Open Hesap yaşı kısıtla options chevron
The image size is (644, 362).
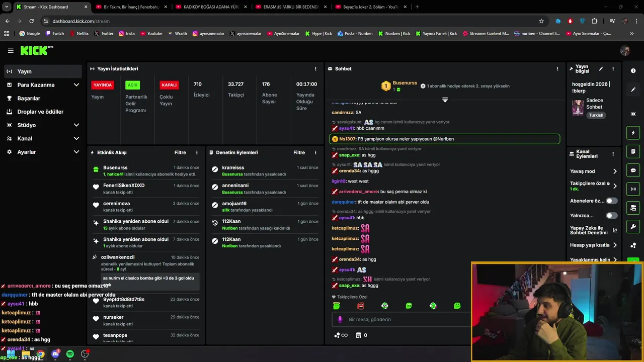[x=615, y=245]
